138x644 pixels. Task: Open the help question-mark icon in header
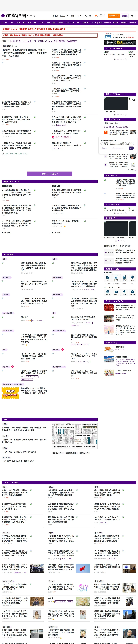[90, 16]
